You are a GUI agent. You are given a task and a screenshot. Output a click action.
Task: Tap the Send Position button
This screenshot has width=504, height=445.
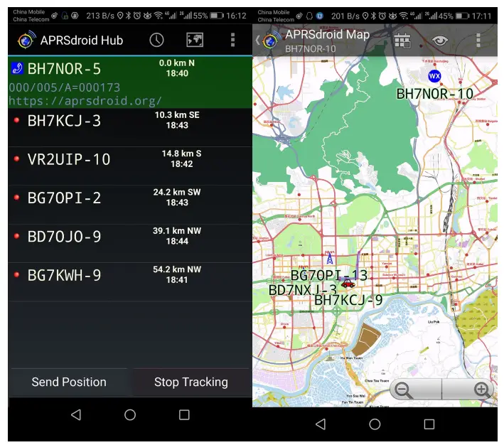point(69,382)
